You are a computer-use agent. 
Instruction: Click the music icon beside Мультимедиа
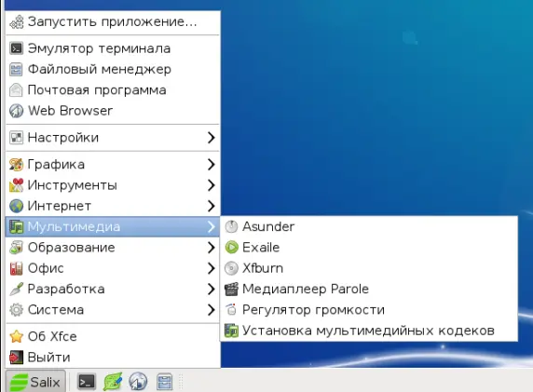(17, 226)
